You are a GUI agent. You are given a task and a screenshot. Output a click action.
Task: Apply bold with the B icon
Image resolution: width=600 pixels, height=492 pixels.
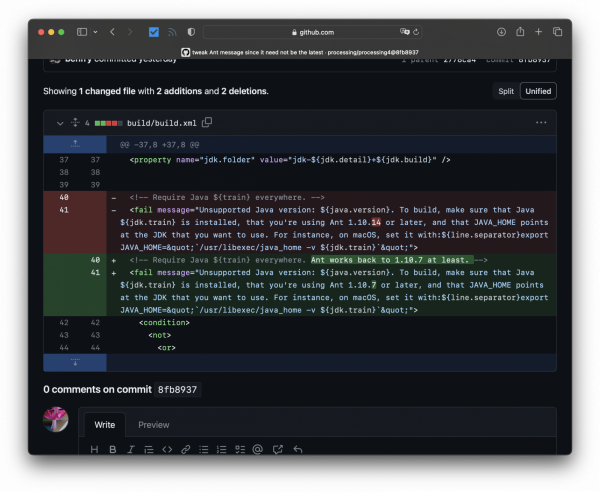(112, 449)
